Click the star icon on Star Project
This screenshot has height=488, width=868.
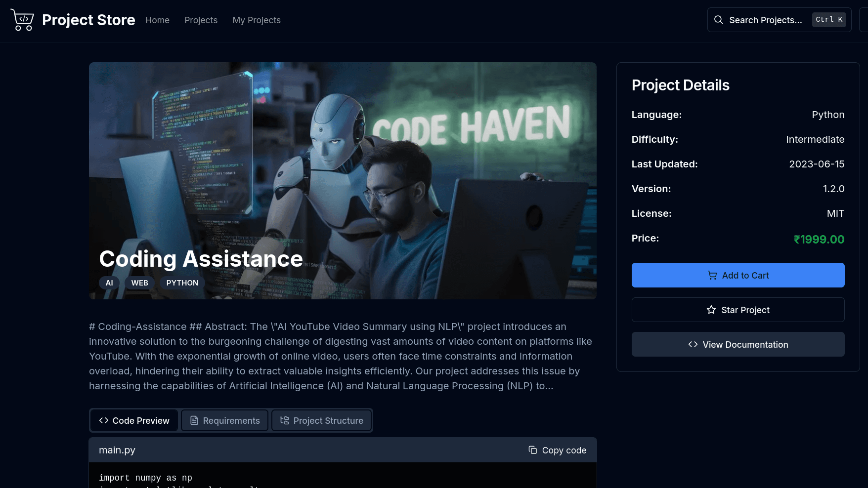pos(711,310)
